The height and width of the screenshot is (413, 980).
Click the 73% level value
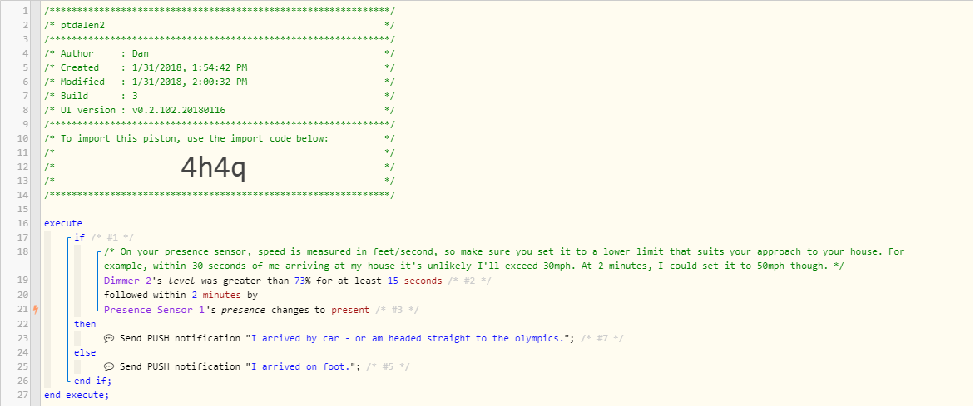(x=303, y=281)
